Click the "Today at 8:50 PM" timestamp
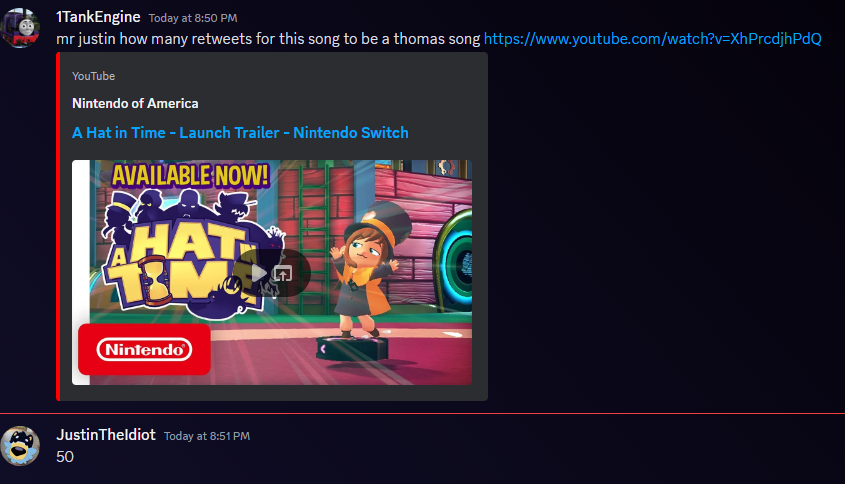This screenshot has height=484, width=845. click(193, 18)
